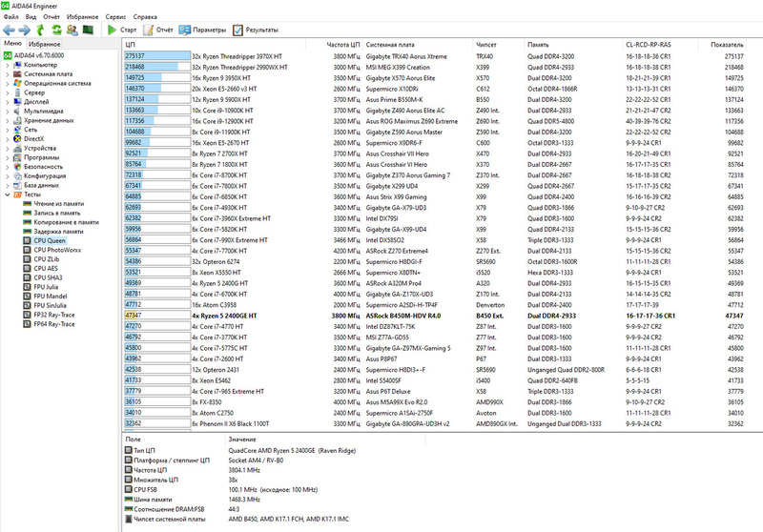Click the green up-level arrow icon
Image resolution: width=763 pixels, height=532 pixels.
40,31
